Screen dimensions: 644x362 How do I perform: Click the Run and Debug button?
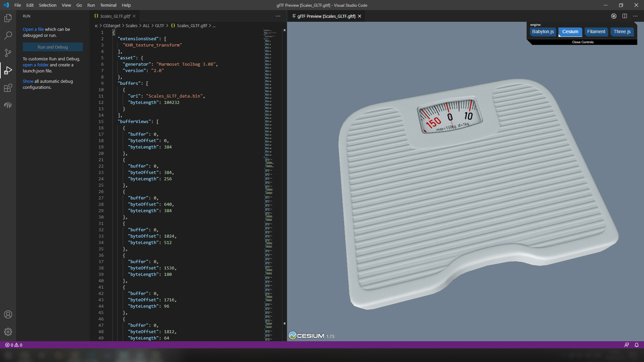[x=53, y=47]
